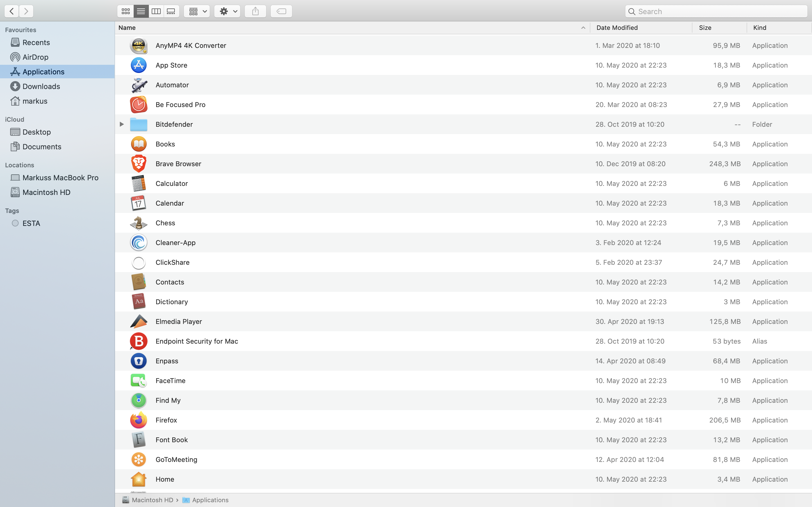This screenshot has height=507, width=812.
Task: Open the Downloads sidebar item
Action: pos(41,86)
